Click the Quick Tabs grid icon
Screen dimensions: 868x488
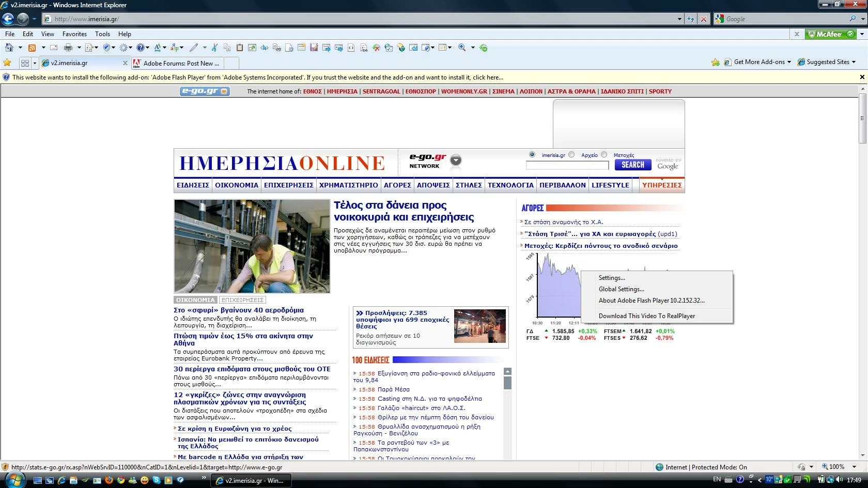pyautogui.click(x=24, y=63)
